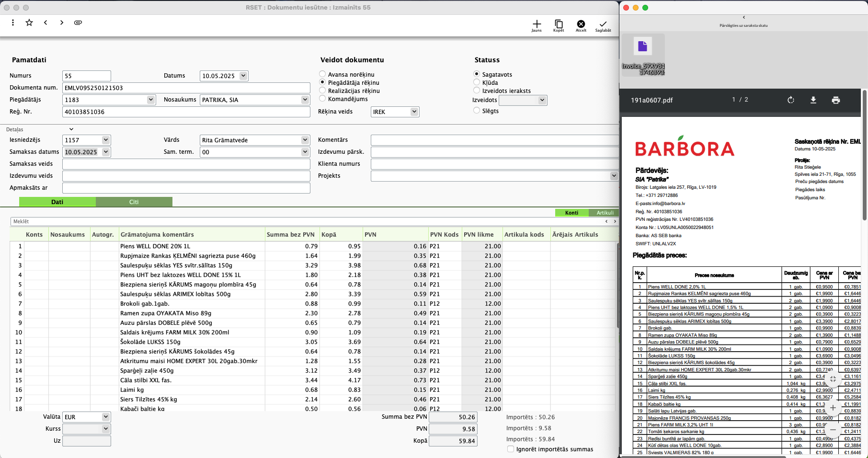Open the Rēķina veids IREK dropdown
The width and height of the screenshot is (868, 458).
[x=414, y=112]
